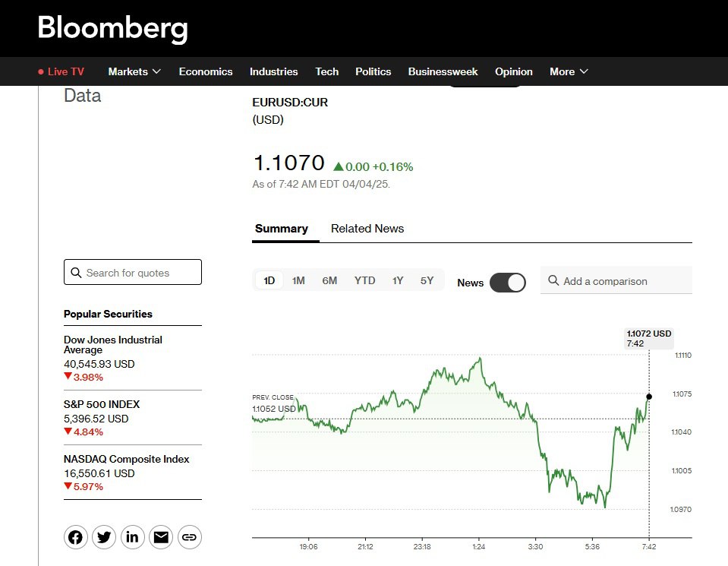
Task: Share page on Twitter icon
Action: tap(104, 538)
